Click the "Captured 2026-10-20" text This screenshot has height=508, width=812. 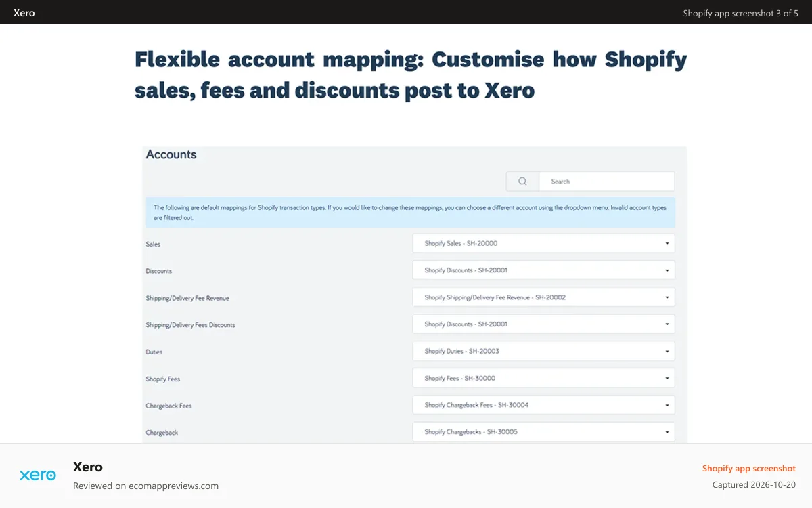coord(754,485)
